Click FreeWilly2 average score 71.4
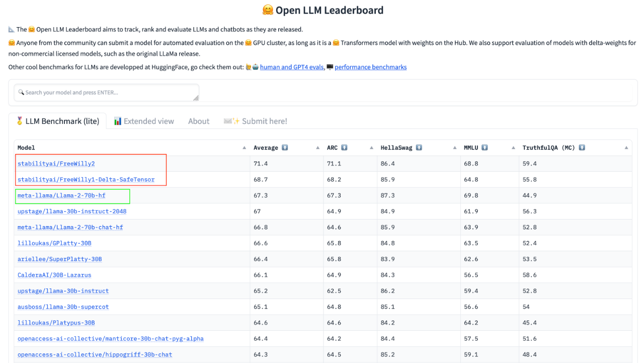 pos(260,164)
